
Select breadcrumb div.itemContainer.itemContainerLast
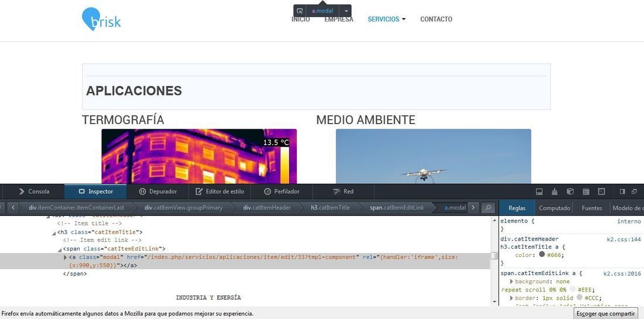tap(76, 208)
